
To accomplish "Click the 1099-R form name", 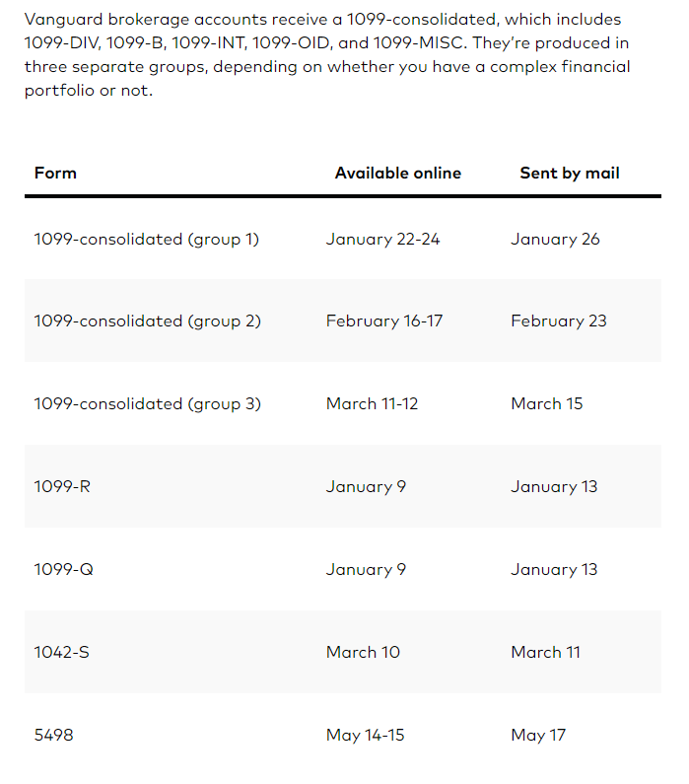I will (62, 486).
